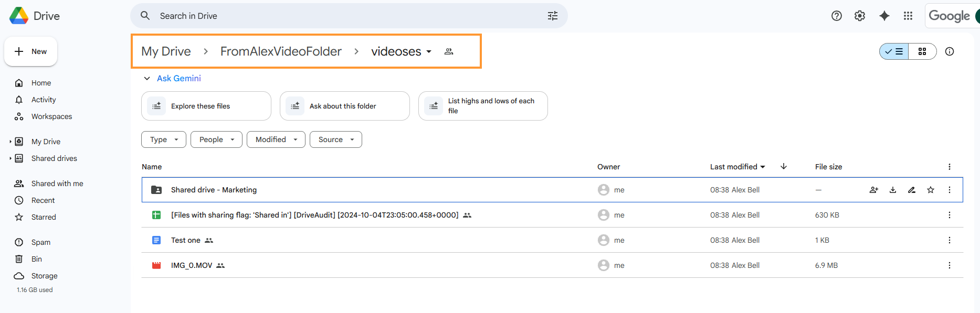Open Starred in sidebar

pos(44,217)
